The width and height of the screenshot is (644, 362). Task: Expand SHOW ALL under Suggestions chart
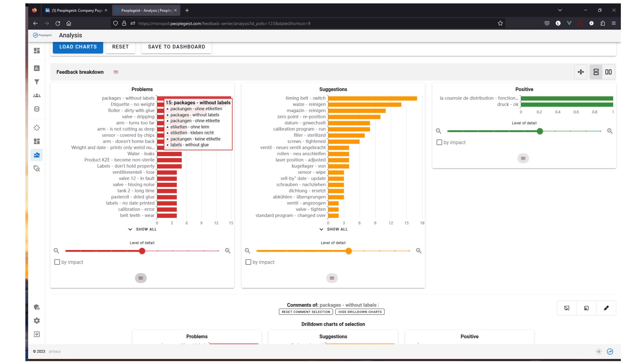(x=333, y=229)
